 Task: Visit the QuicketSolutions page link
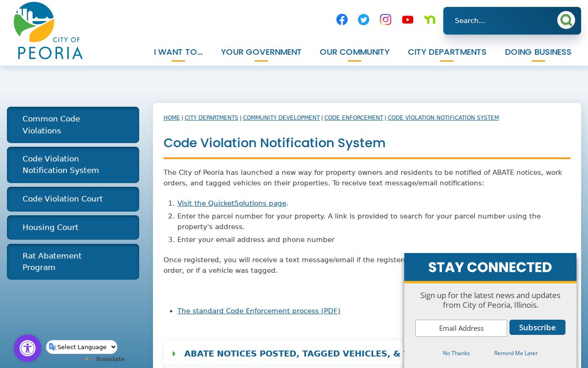pos(232,203)
